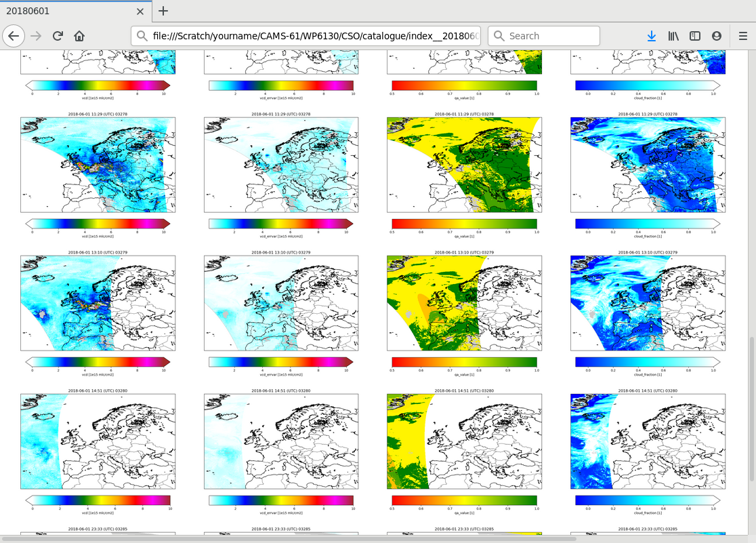Click the forward navigation arrow
The width and height of the screenshot is (756, 543).
coord(36,36)
